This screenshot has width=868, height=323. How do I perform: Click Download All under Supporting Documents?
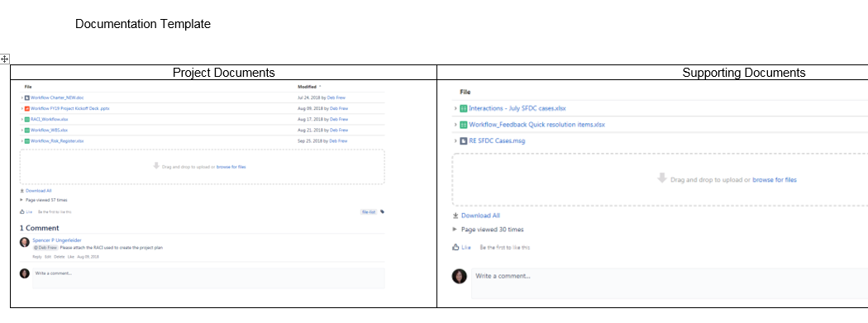pos(480,215)
